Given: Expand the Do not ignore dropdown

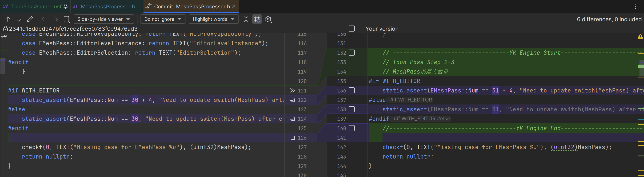Looking at the screenshot, I should tap(163, 19).
